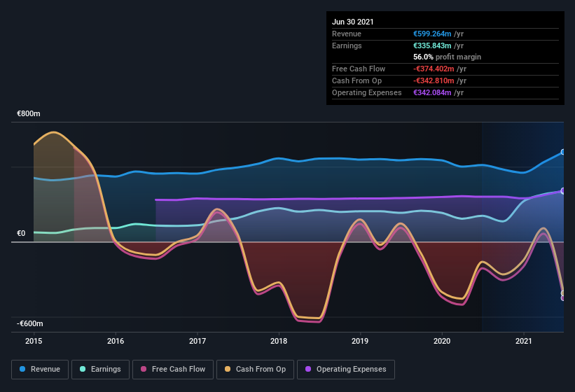Toggle the Earnings series legend
The image size is (575, 392).
[99, 369]
